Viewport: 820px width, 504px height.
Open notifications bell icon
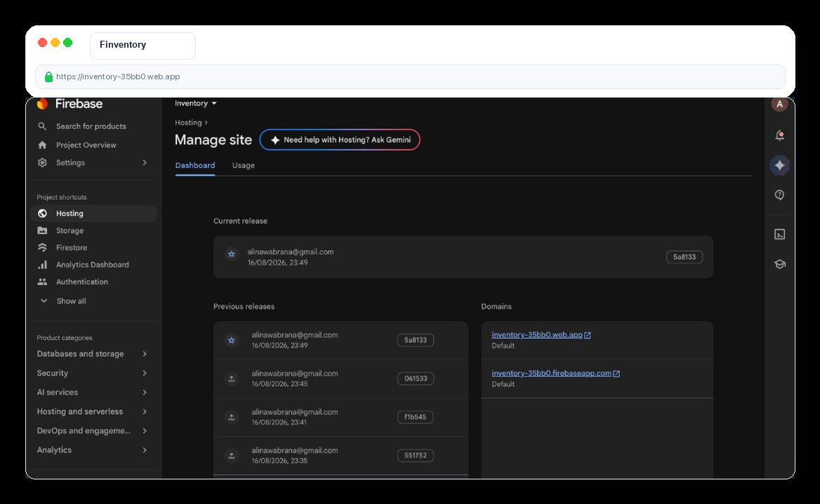click(779, 135)
